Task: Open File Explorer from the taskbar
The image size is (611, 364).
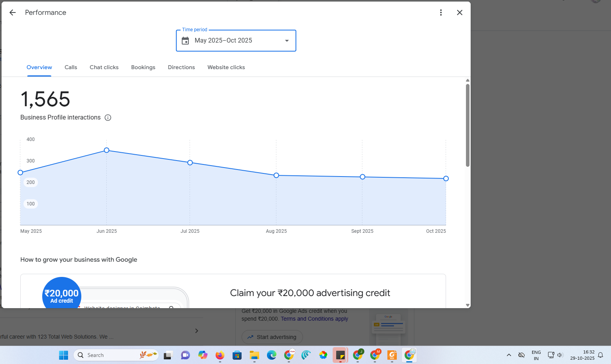Action: pyautogui.click(x=254, y=355)
